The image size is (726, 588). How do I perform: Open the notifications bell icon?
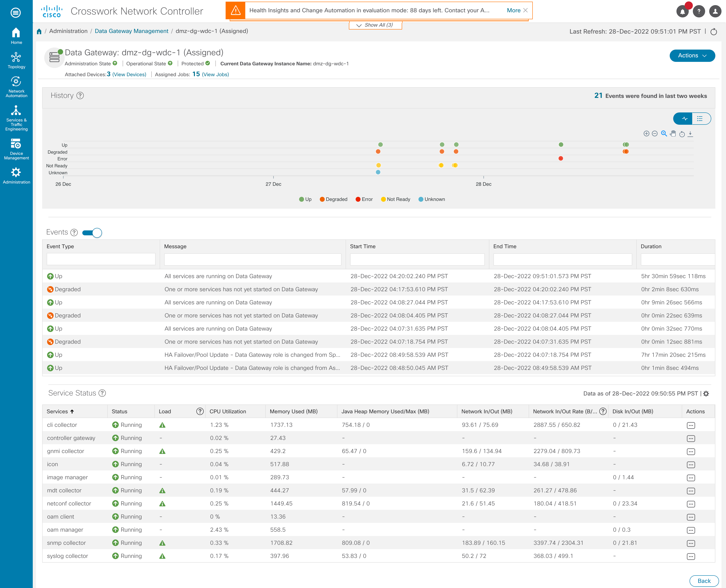(682, 11)
